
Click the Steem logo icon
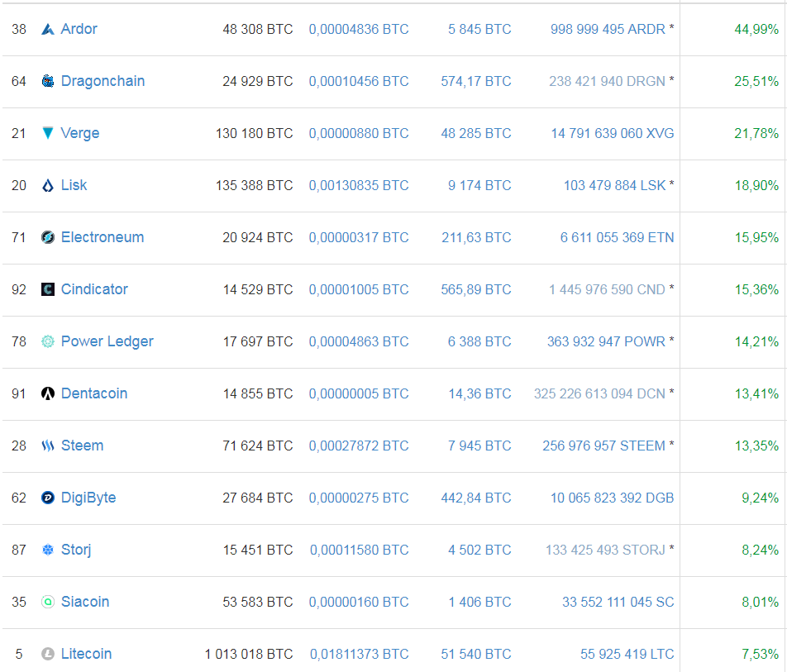point(48,446)
